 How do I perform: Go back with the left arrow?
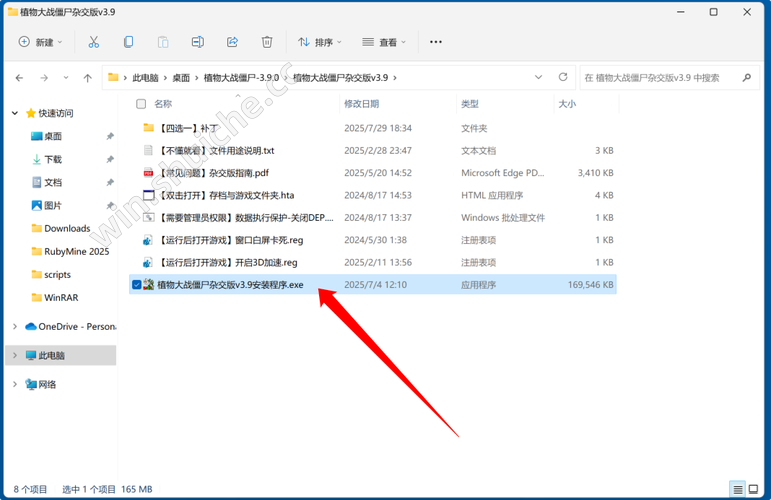(19, 78)
